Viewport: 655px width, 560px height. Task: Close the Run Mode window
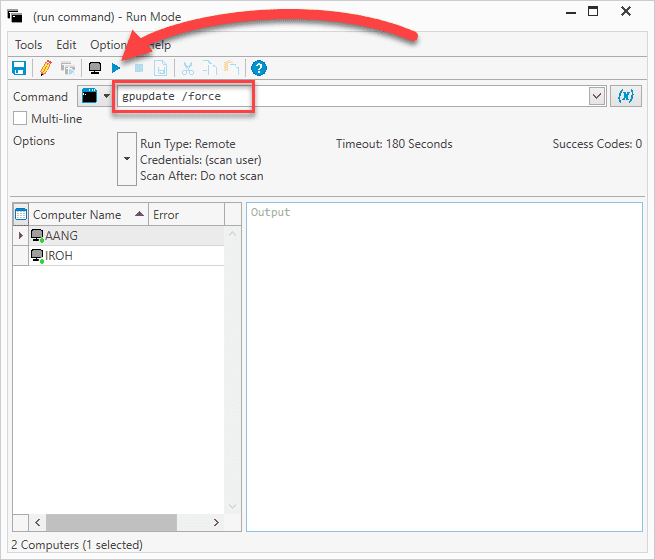pyautogui.click(x=626, y=11)
